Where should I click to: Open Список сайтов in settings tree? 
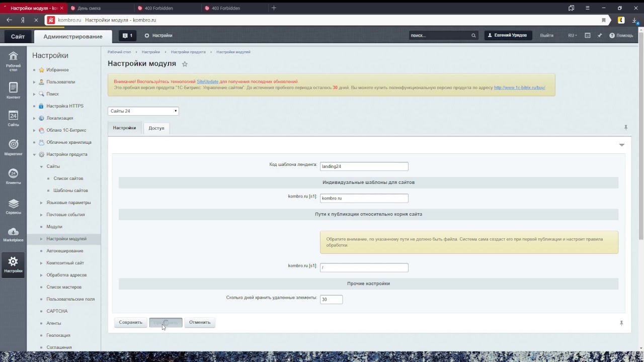click(x=68, y=178)
